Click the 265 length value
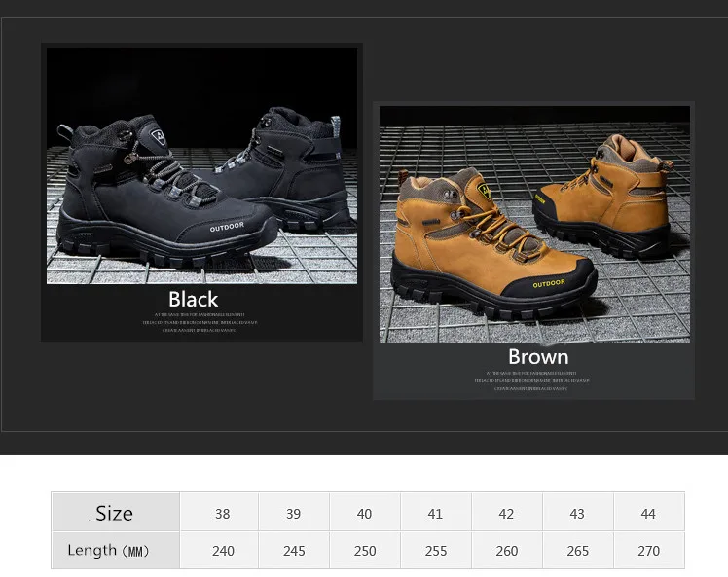Image resolution: width=728 pixels, height=577 pixels. click(x=578, y=550)
